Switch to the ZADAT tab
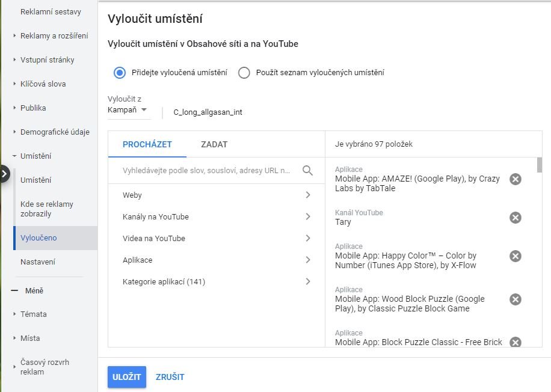This screenshot has height=392, width=551. [x=214, y=144]
